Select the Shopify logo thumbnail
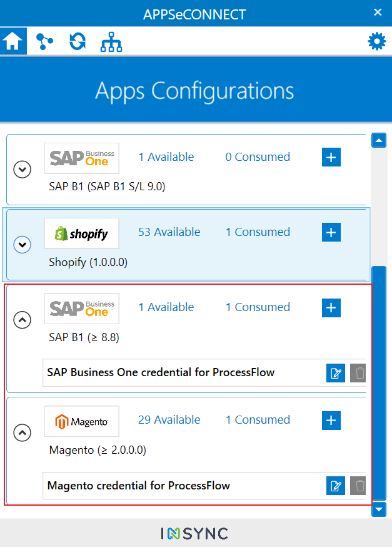Viewport: 392px width, 547px height. 81,233
